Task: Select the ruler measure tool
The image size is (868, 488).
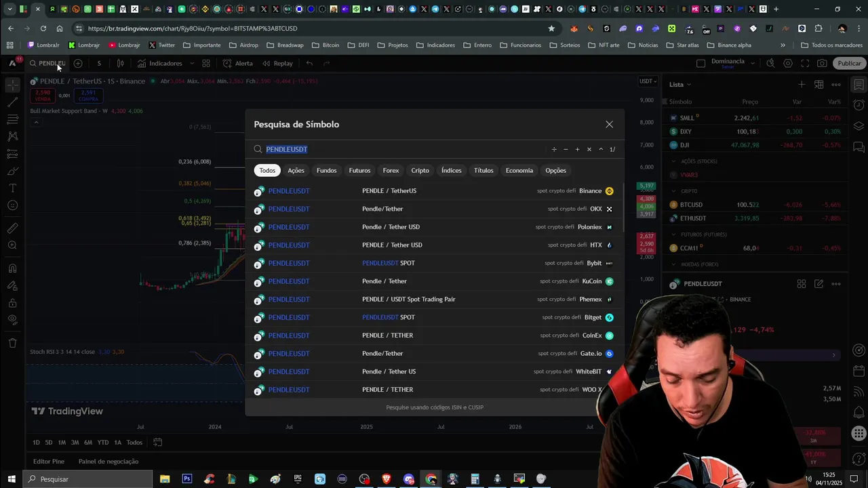Action: pos(12,228)
